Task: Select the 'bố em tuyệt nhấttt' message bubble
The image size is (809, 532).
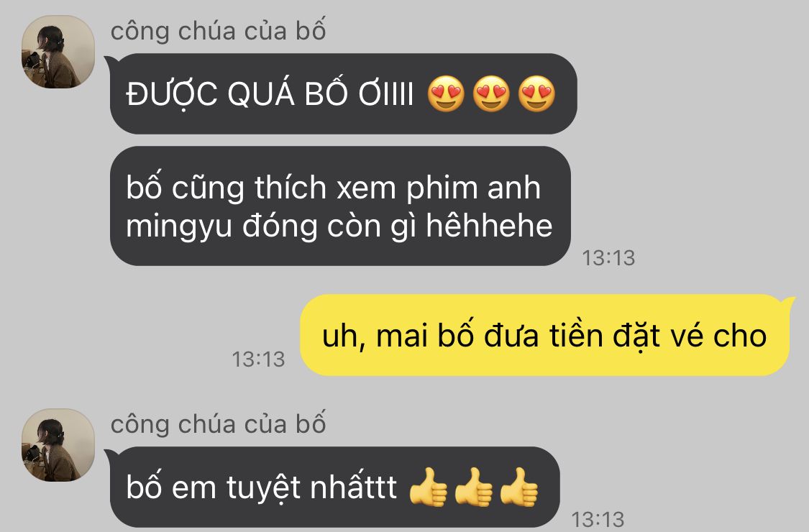Action: (334, 487)
